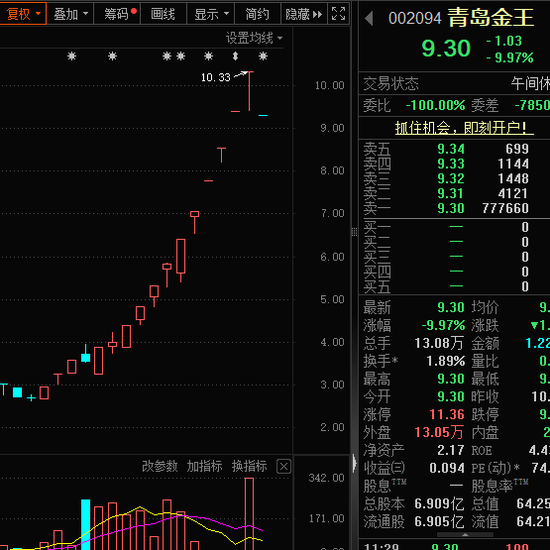Click the diamond event marker above candlesticks
This screenshot has height=550, width=550.
[x=235, y=56]
